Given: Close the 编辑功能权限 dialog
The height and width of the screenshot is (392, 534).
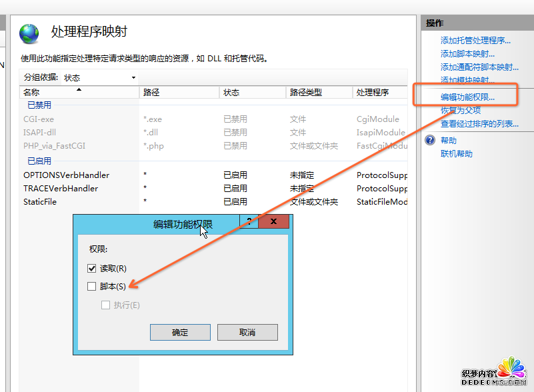Looking at the screenshot, I should [273, 222].
